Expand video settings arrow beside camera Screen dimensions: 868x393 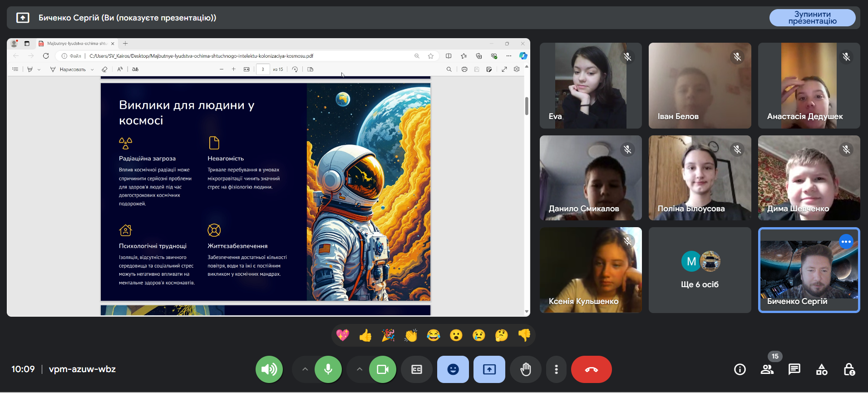pos(360,369)
